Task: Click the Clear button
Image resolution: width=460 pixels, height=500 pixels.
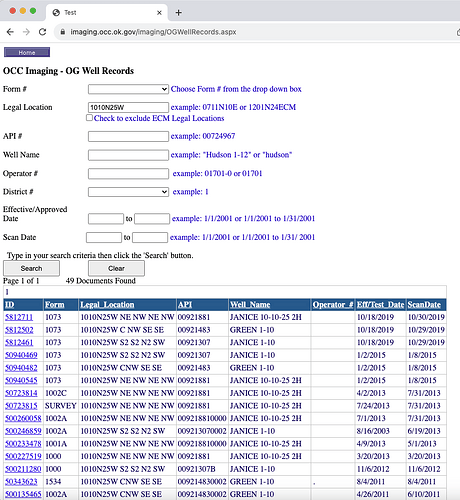Action: 116,268
